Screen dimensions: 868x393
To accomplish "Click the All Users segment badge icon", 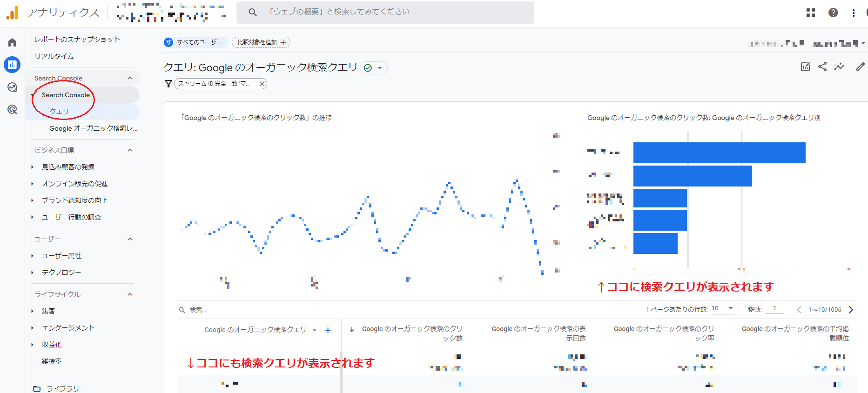I will click(x=168, y=42).
